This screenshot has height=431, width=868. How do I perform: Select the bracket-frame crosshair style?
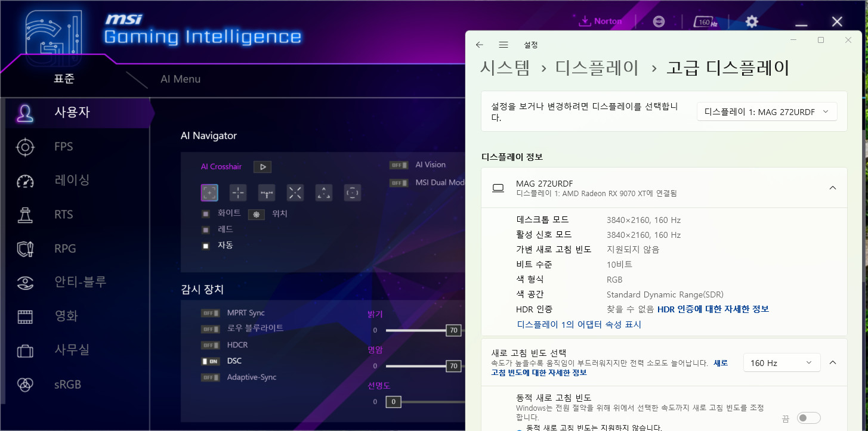(209, 193)
